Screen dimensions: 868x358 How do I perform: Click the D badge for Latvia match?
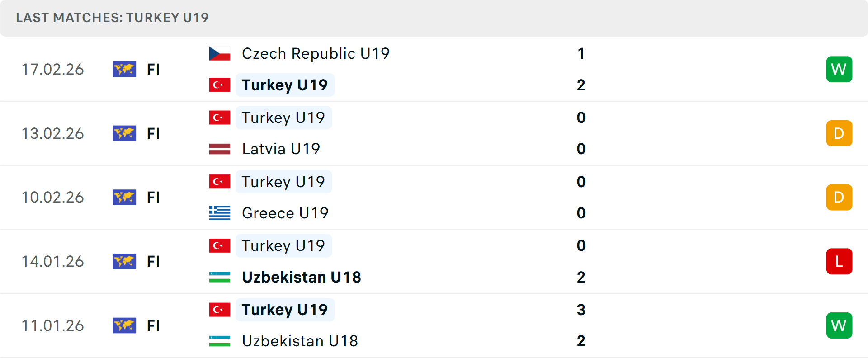839,133
